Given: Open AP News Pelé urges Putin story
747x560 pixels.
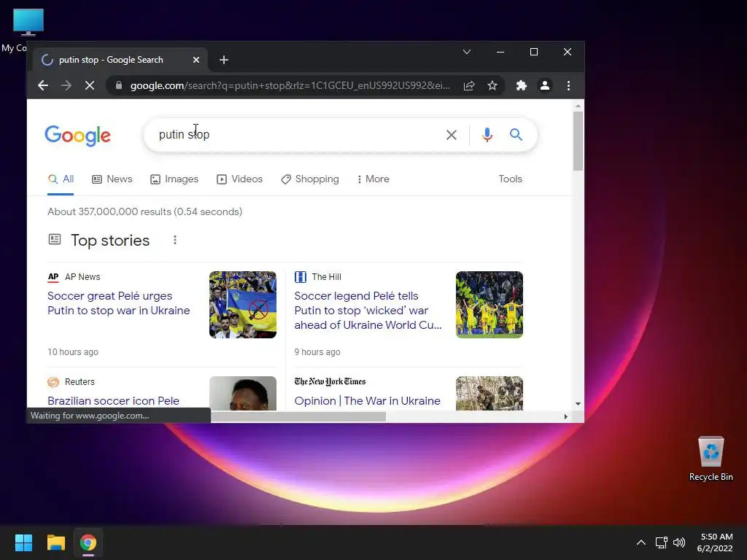Looking at the screenshot, I should [119, 303].
